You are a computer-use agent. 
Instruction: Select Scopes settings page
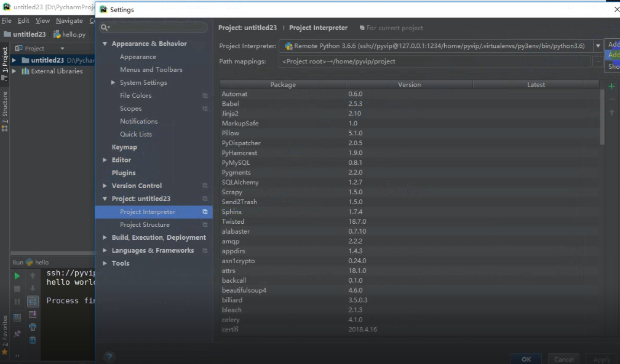click(x=131, y=108)
